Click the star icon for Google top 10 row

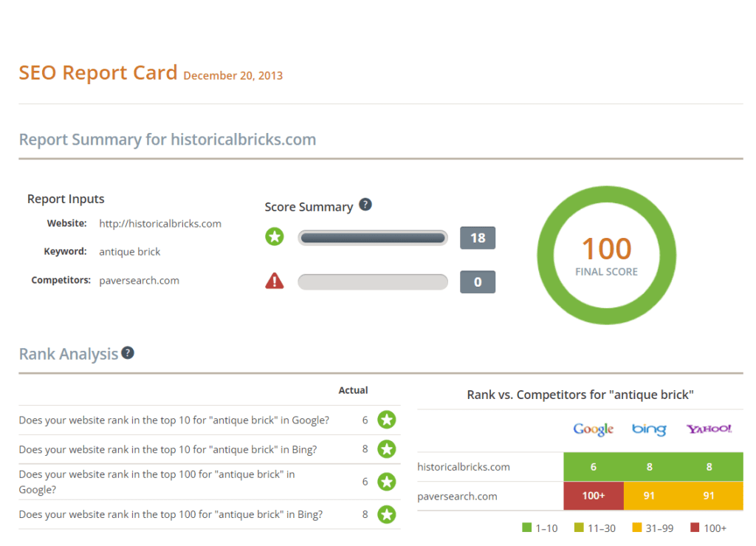[x=386, y=420]
